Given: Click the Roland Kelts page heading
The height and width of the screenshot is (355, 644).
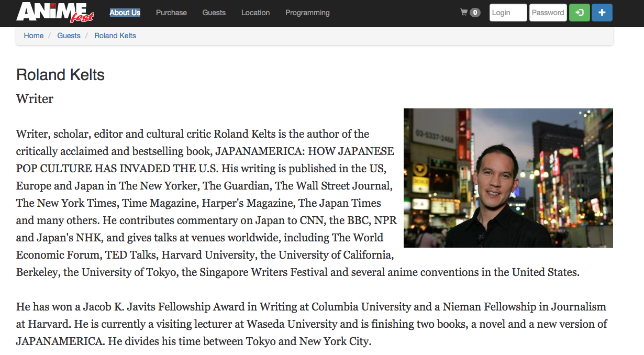Looking at the screenshot, I should pyautogui.click(x=60, y=75).
